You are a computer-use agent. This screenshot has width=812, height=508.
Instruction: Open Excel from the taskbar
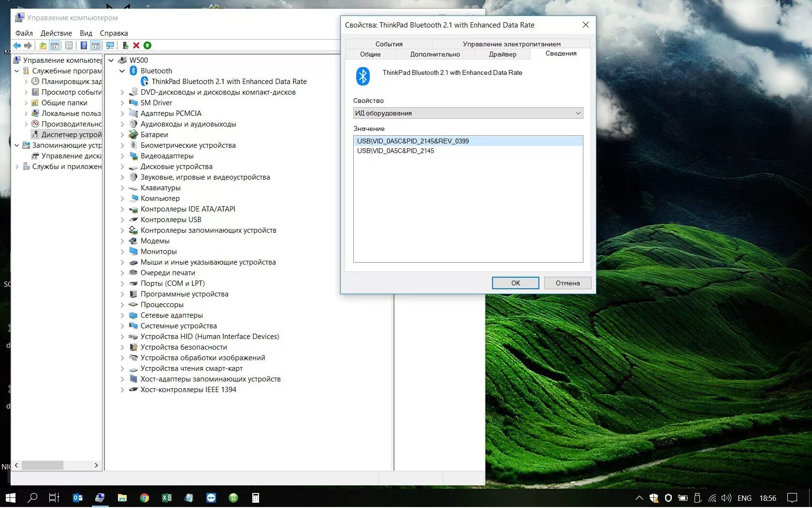click(x=167, y=498)
